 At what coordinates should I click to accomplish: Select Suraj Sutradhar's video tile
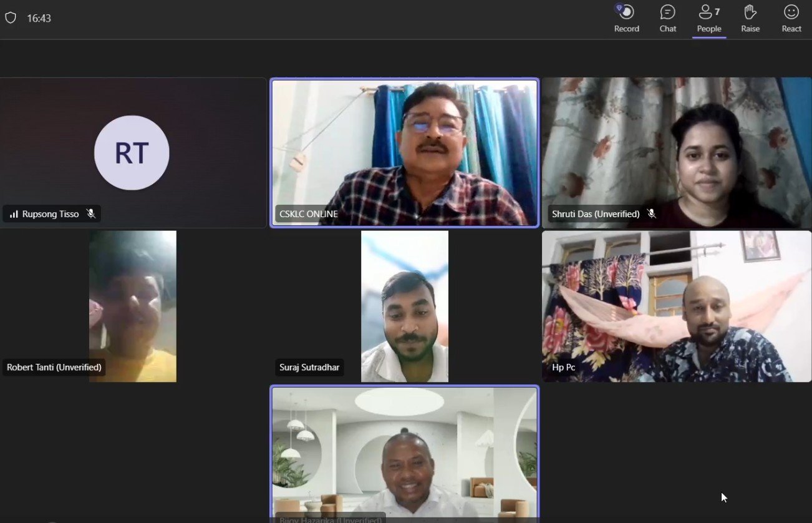click(x=405, y=306)
